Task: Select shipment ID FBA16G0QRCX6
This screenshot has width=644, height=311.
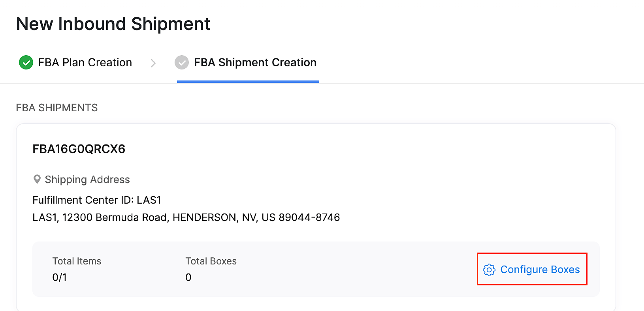Action: (79, 149)
